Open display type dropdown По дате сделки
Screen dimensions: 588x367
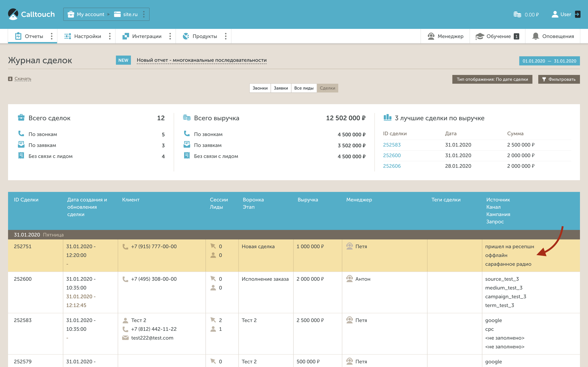[492, 79]
